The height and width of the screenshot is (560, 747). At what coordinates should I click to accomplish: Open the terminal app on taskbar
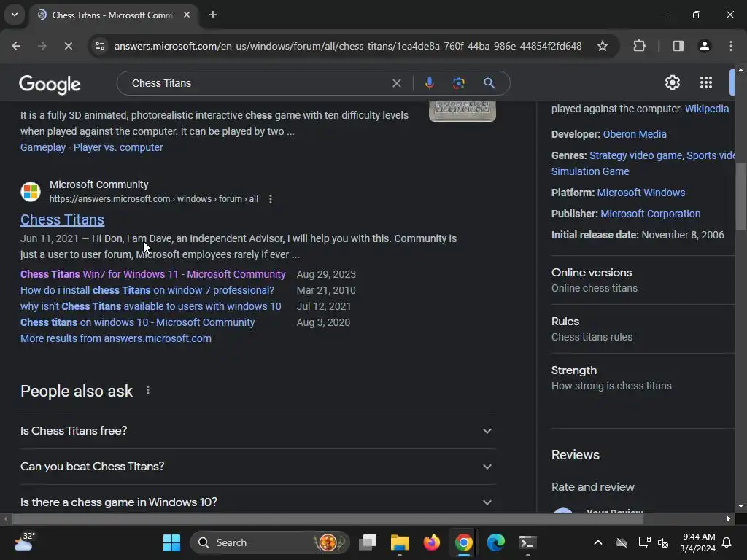(527, 542)
